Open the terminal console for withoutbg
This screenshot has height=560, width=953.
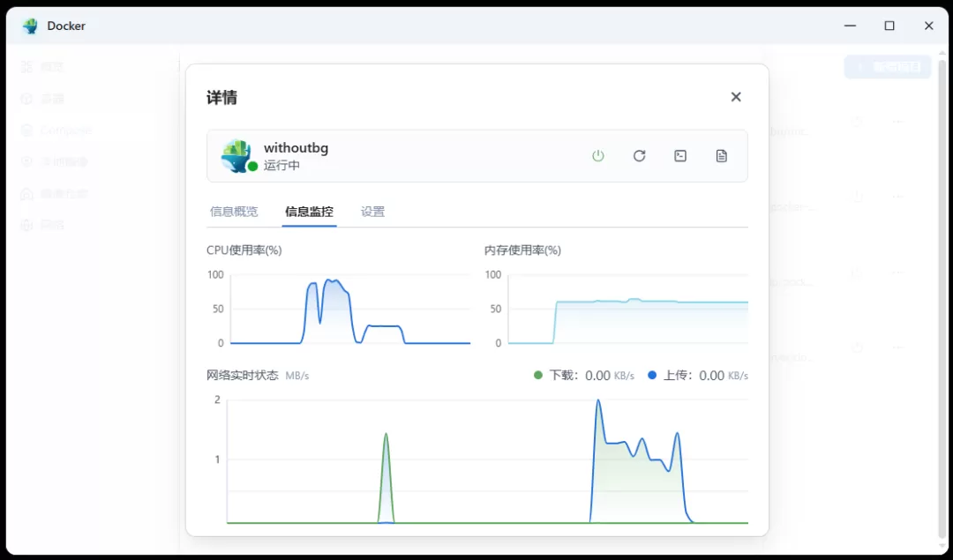pos(680,156)
